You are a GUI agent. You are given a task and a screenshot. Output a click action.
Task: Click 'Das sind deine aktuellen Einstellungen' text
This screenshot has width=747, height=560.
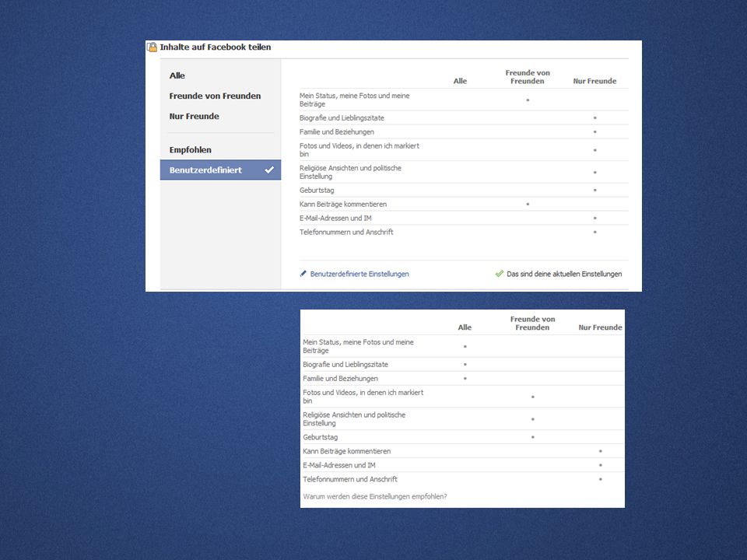(564, 274)
